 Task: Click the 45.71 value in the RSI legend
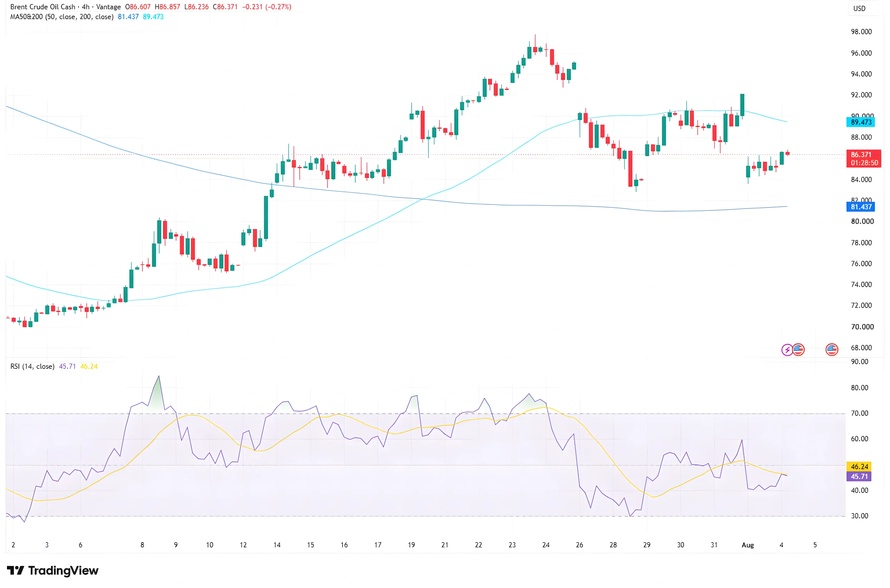click(x=67, y=366)
